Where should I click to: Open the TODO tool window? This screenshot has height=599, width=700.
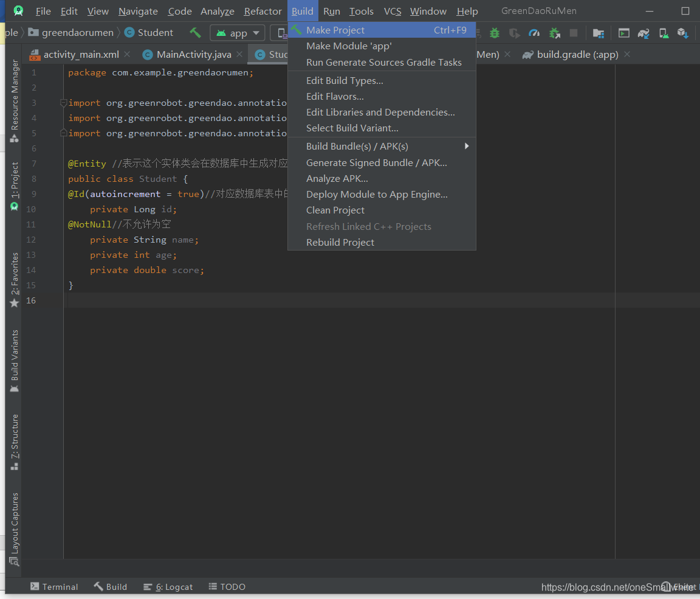click(227, 586)
